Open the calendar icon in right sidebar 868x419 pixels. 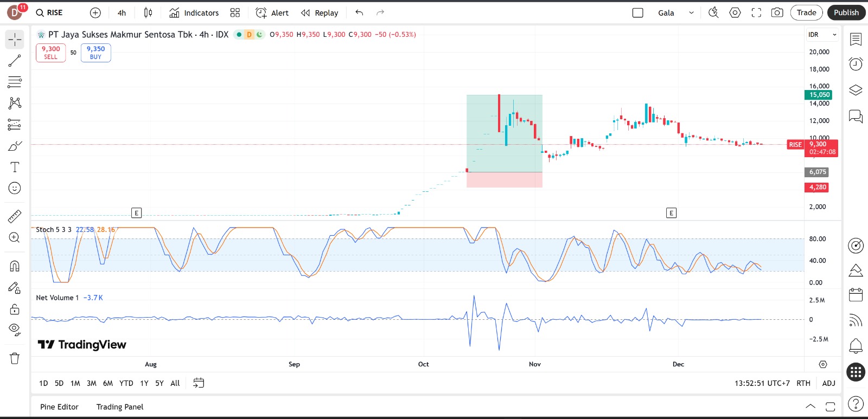pyautogui.click(x=856, y=295)
